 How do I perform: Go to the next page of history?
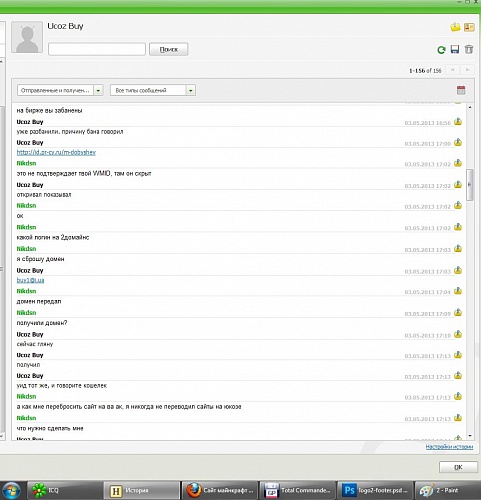pos(468,70)
